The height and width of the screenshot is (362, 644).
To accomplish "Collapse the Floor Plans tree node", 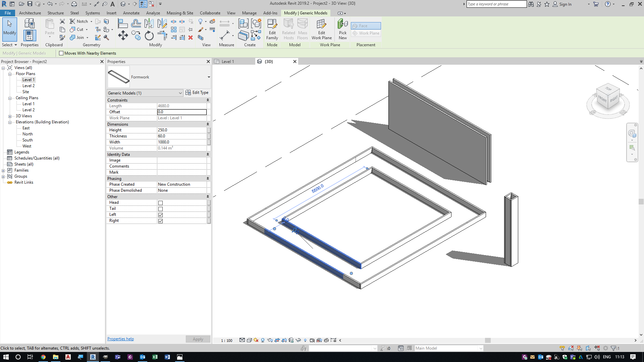I will pos(10,74).
